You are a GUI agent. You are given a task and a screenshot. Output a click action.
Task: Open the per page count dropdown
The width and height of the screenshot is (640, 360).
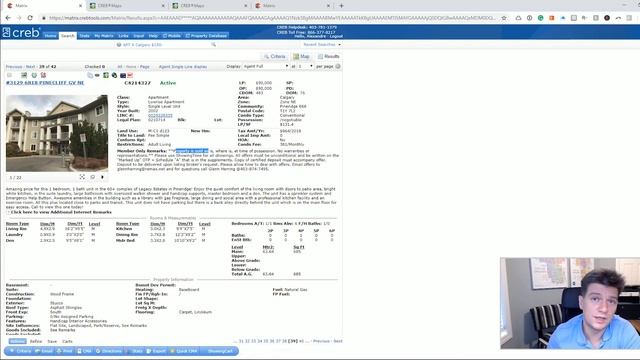(305, 66)
